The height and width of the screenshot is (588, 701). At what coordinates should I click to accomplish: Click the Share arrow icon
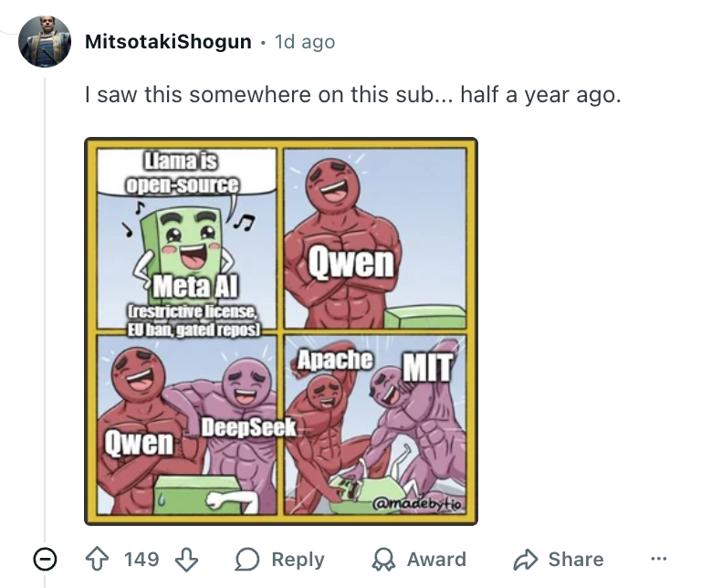(x=527, y=559)
